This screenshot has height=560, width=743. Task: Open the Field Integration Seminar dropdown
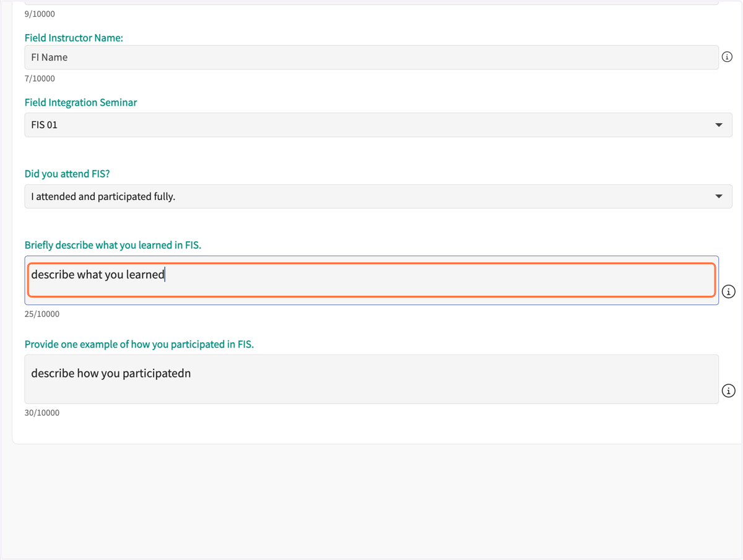pyautogui.click(x=378, y=124)
